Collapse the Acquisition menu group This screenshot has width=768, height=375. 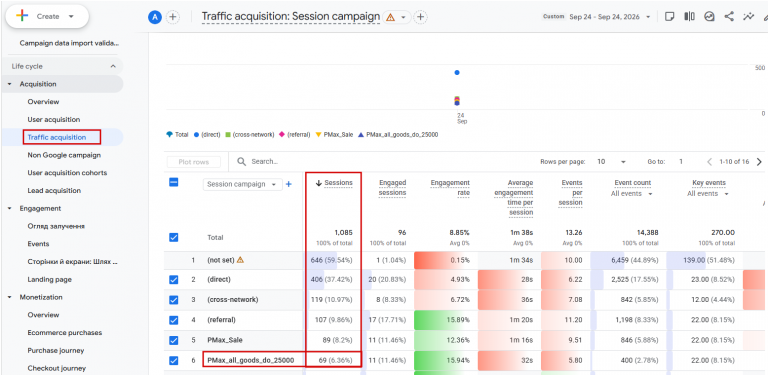9,84
